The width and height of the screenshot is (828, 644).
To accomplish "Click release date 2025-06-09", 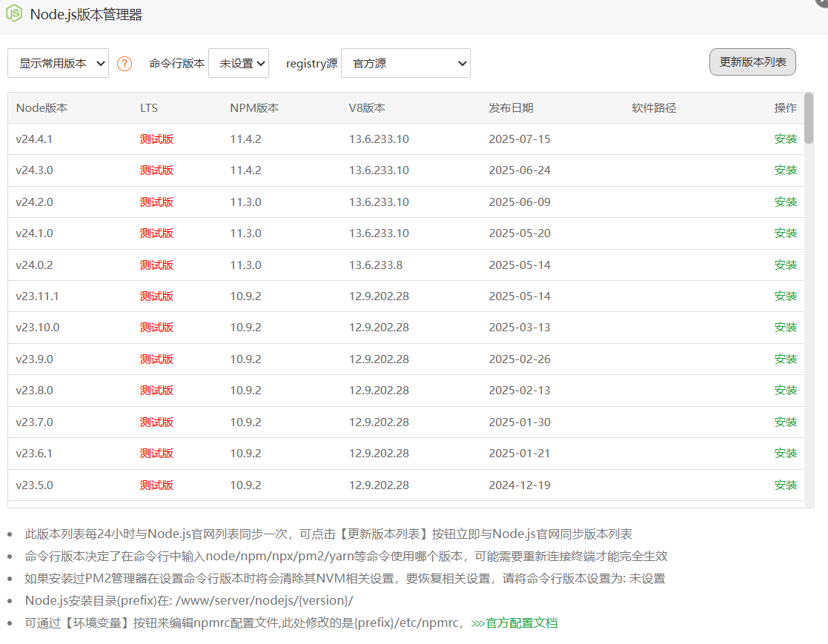I will click(x=520, y=202).
